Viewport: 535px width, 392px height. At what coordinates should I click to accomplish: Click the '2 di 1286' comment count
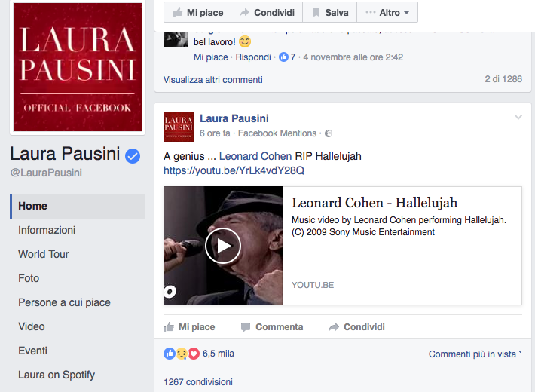tap(503, 79)
